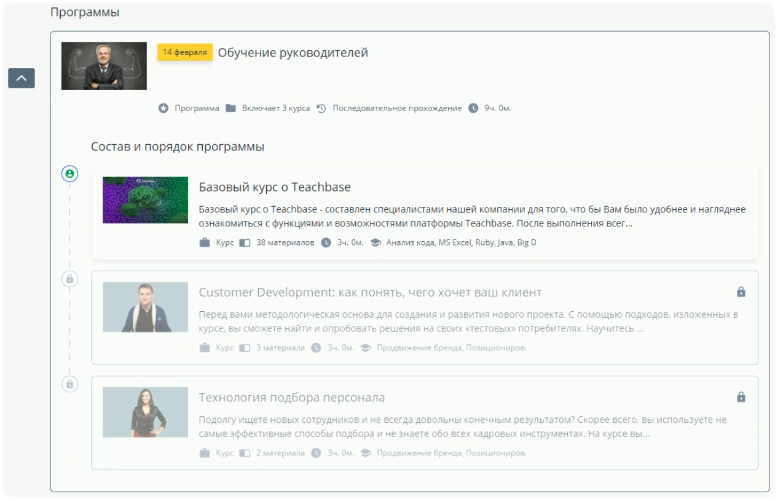
Task: Click the graduation cap icon in Технология подбора row
Action: click(366, 453)
